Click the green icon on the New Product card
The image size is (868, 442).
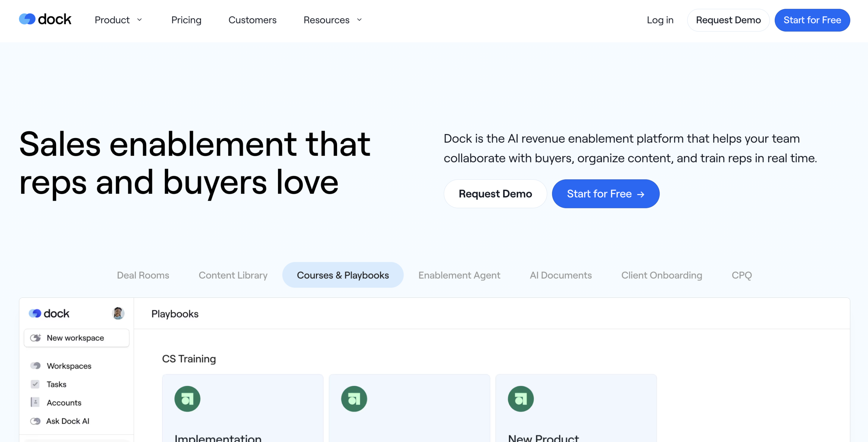(521, 399)
